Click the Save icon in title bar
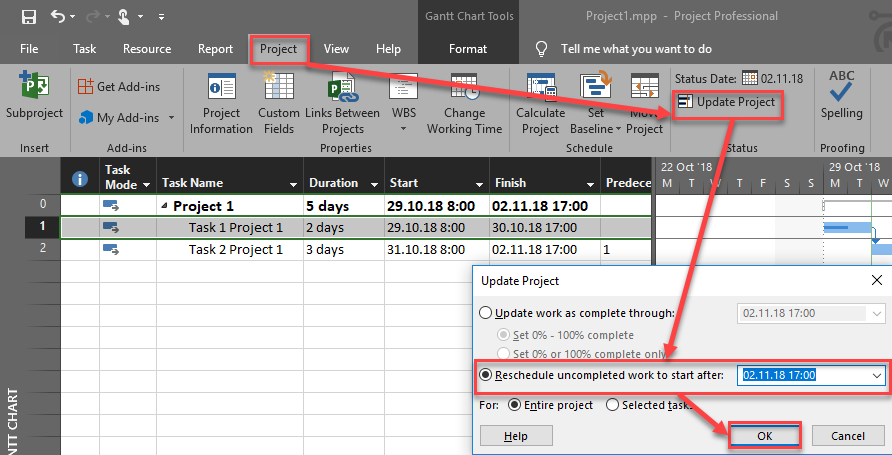 29,17
